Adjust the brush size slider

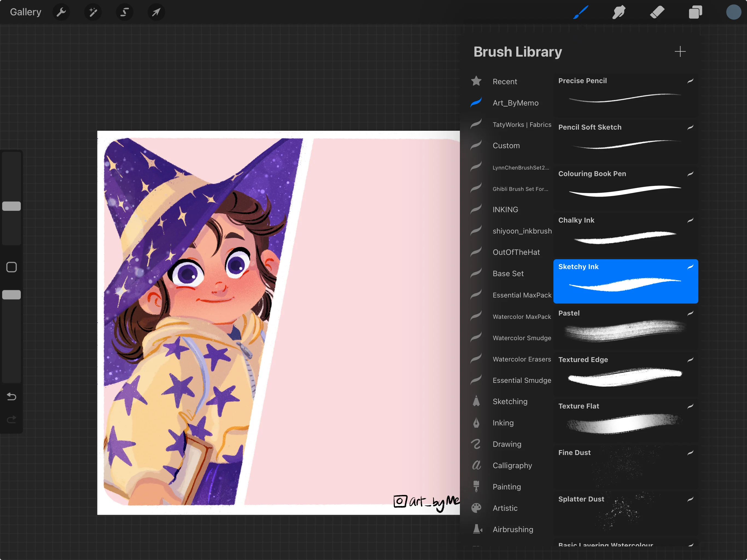(11, 206)
